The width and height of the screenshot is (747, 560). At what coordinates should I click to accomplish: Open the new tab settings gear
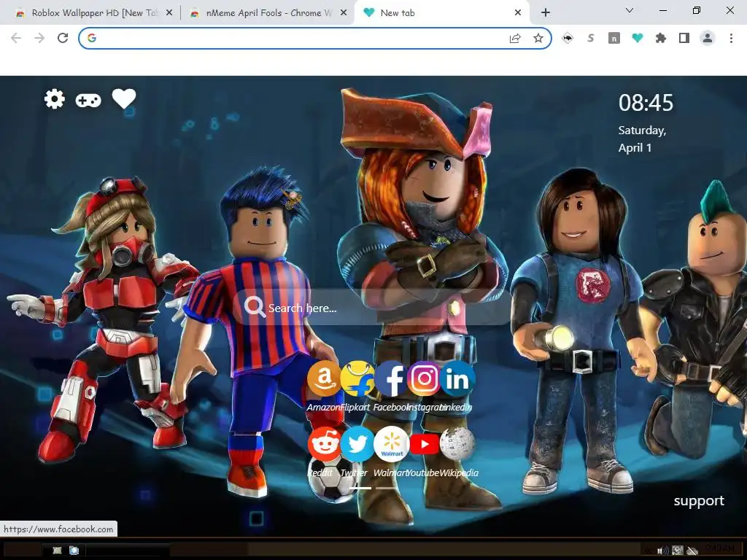[55, 99]
